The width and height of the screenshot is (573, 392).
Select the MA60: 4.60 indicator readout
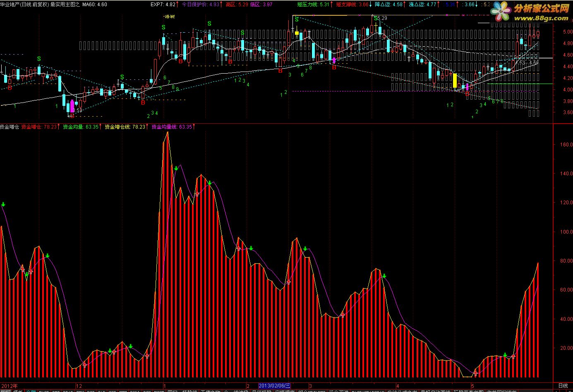pos(95,5)
